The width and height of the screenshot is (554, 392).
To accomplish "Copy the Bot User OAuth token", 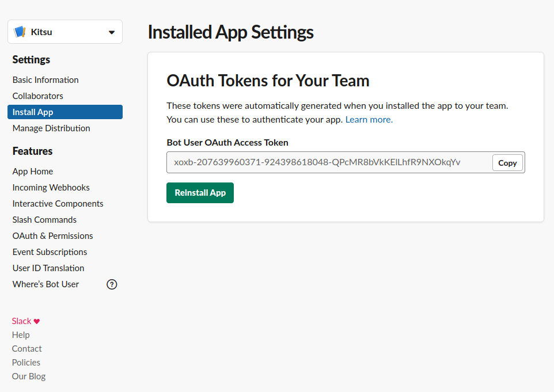I will click(x=507, y=162).
